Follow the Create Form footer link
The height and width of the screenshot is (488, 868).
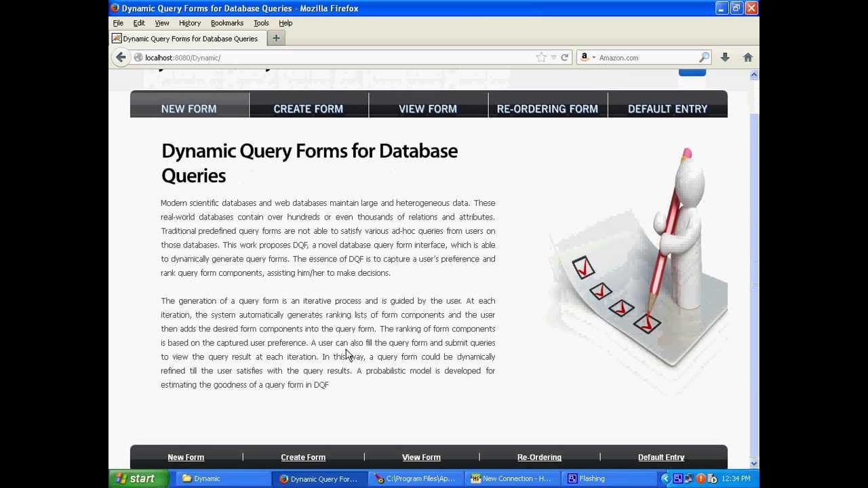(x=303, y=457)
